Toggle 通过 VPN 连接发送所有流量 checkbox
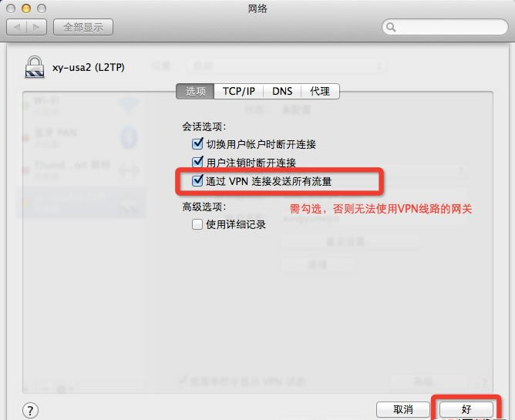Viewport: 515px width, 420px height. pyautogui.click(x=197, y=180)
